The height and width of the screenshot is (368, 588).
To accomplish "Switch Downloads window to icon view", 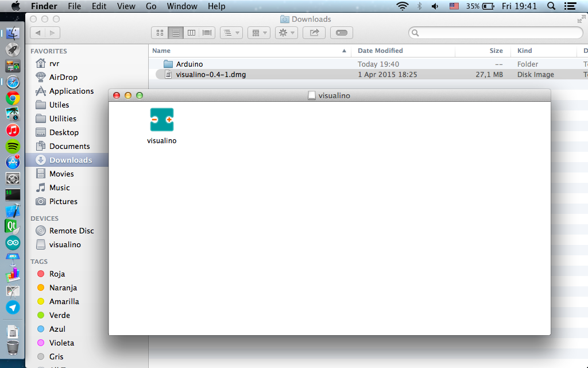I will (x=160, y=33).
